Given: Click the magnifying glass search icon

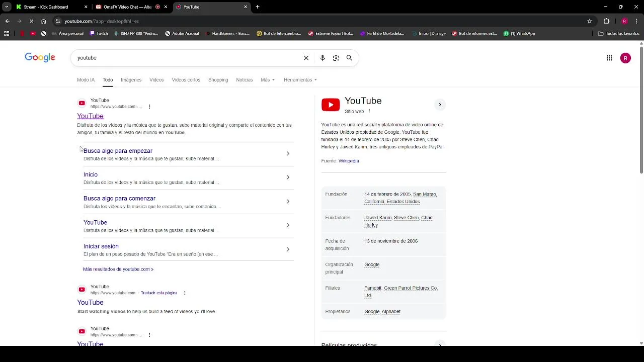Looking at the screenshot, I should 349,58.
